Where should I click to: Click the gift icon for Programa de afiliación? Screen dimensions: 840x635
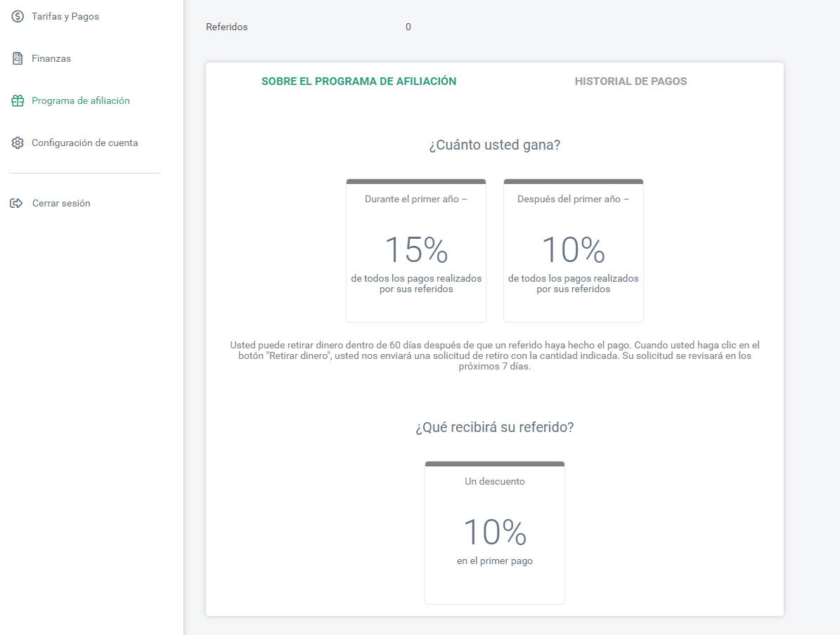tap(18, 100)
